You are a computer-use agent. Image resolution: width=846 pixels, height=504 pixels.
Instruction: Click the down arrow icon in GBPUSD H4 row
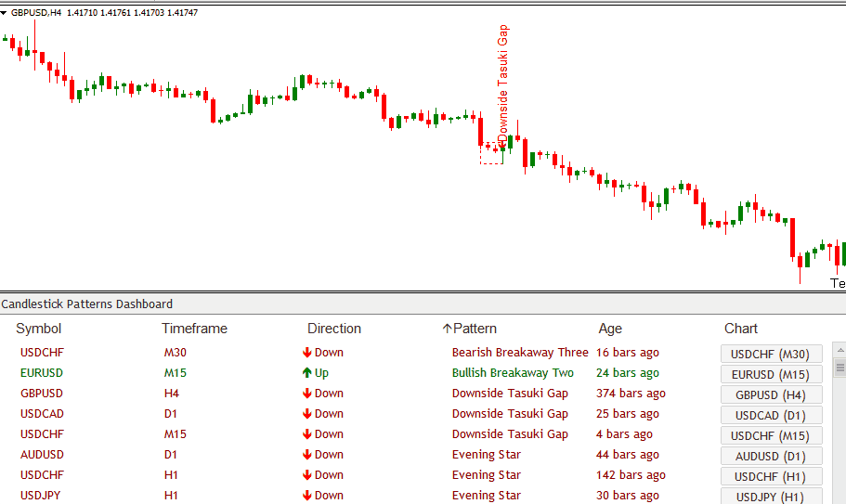point(306,394)
